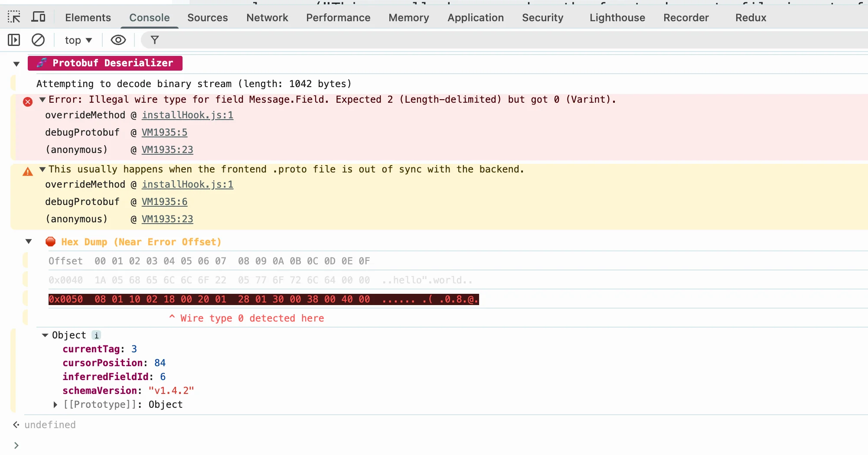Activate the inspect element picker icon
868x455 pixels.
[14, 17]
